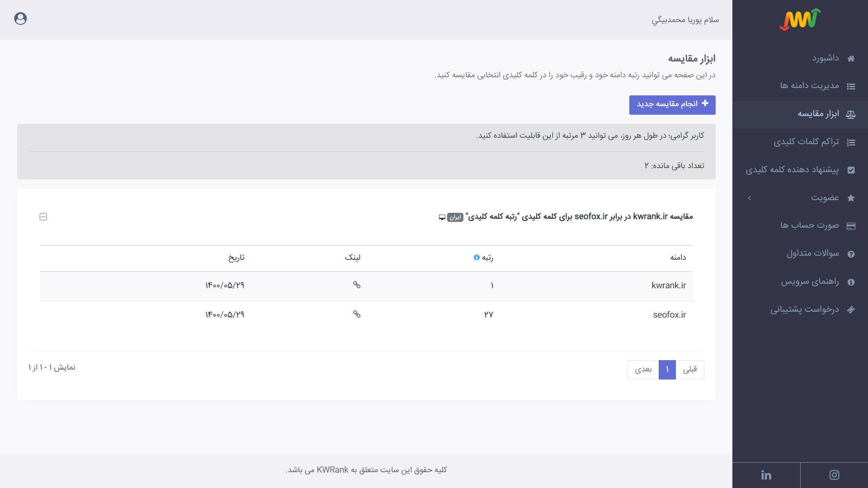The height and width of the screenshot is (488, 868).
Task: Click the KWRank copyright footer text
Action: point(366,470)
